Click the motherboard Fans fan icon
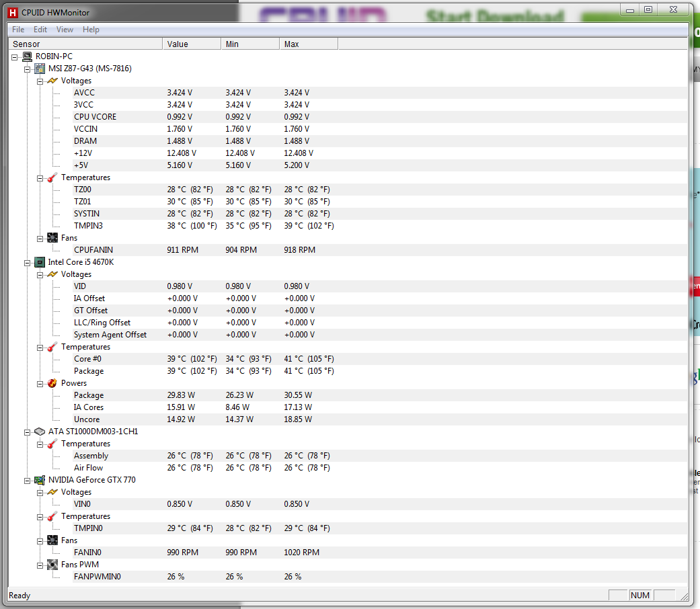This screenshot has width=700, height=609. [x=52, y=238]
